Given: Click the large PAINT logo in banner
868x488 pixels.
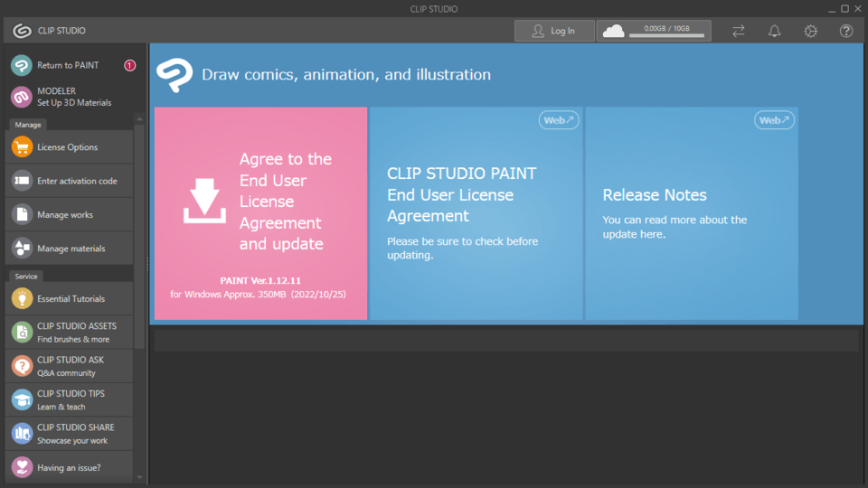Looking at the screenshot, I should click(x=175, y=75).
